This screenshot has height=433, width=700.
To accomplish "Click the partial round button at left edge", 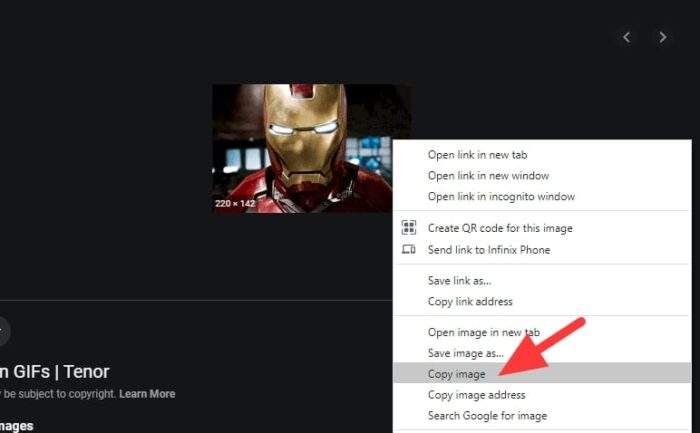I will click(x=4, y=331).
